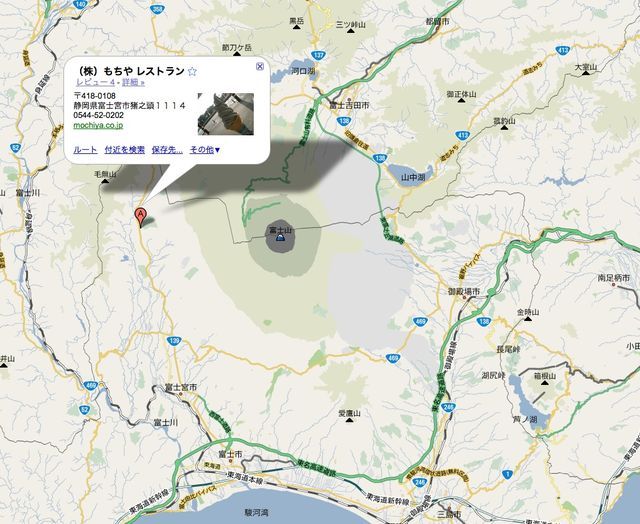Screen dimensions: 640x524
Task: Click the 御殿場市 city label
Action: [464, 291]
